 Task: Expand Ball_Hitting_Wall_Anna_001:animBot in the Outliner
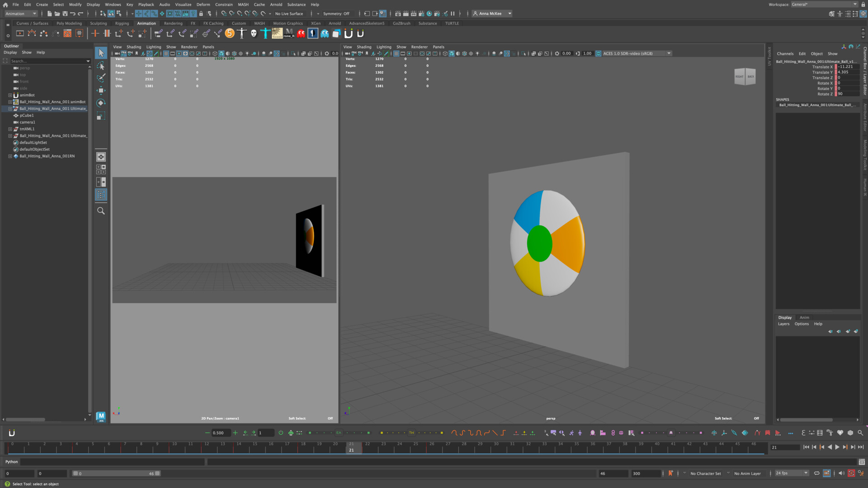tap(10, 102)
